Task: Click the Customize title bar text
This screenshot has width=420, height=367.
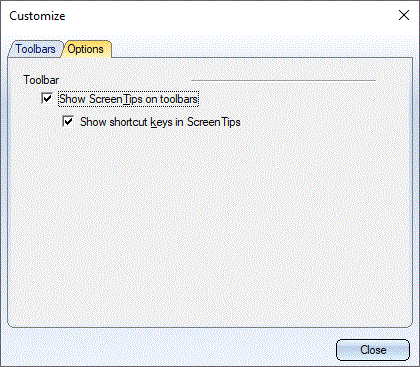Action: tap(37, 16)
